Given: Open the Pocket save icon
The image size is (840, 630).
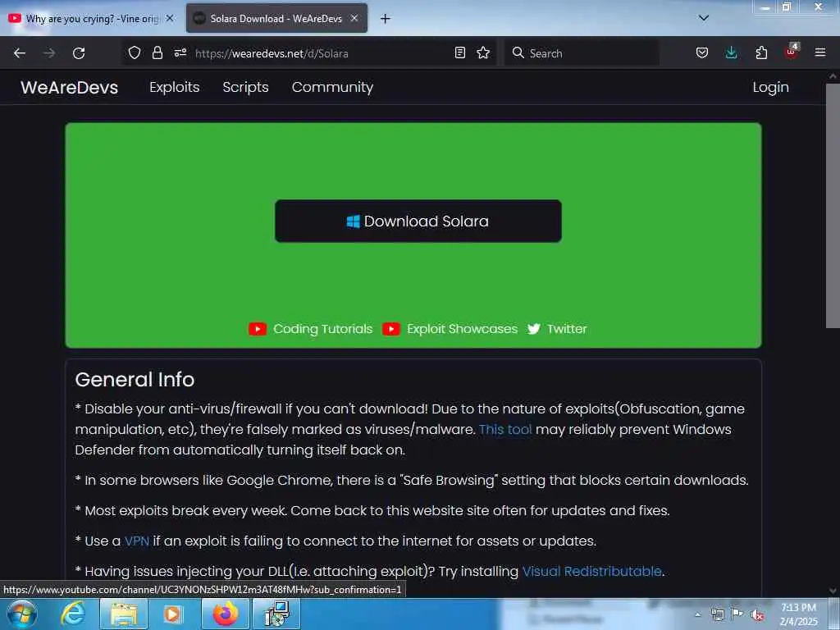Looking at the screenshot, I should 702,53.
